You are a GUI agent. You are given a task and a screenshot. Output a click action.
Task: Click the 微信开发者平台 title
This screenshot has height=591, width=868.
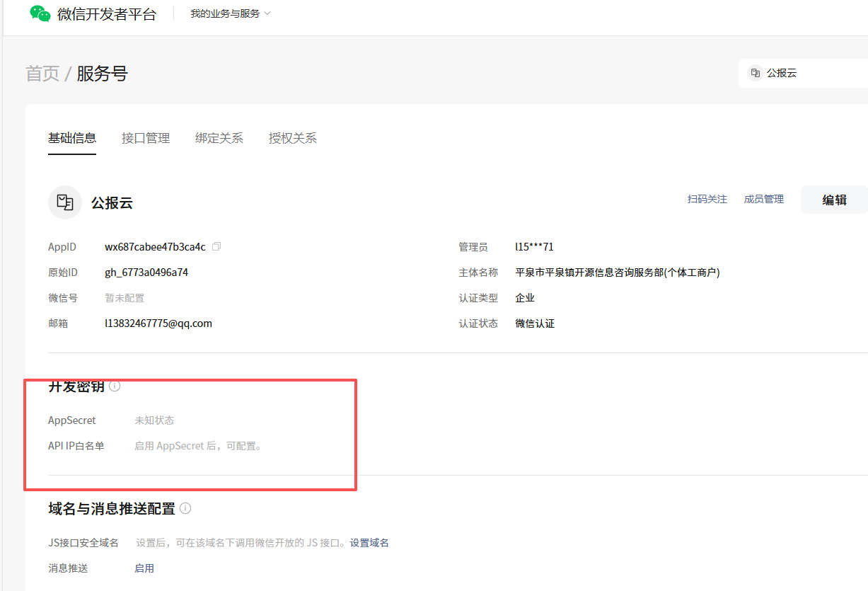[x=107, y=14]
